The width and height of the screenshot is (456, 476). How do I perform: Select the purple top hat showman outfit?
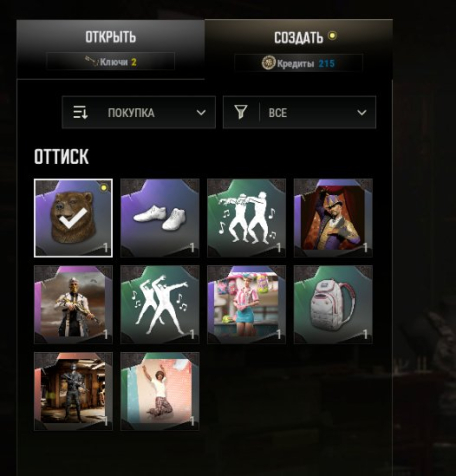333,218
